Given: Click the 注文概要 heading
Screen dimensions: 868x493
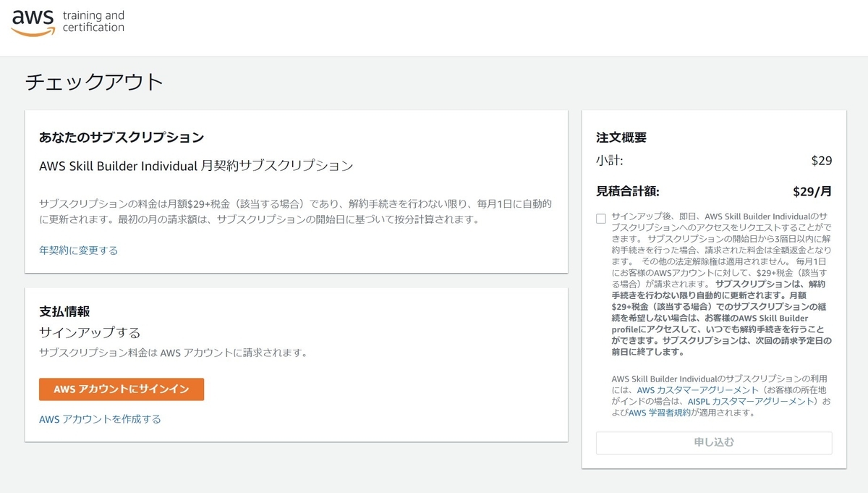Looking at the screenshot, I should pos(621,138).
